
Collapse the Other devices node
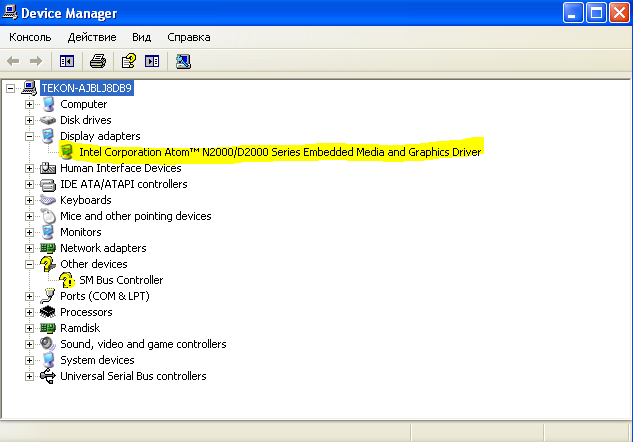tap(30, 264)
